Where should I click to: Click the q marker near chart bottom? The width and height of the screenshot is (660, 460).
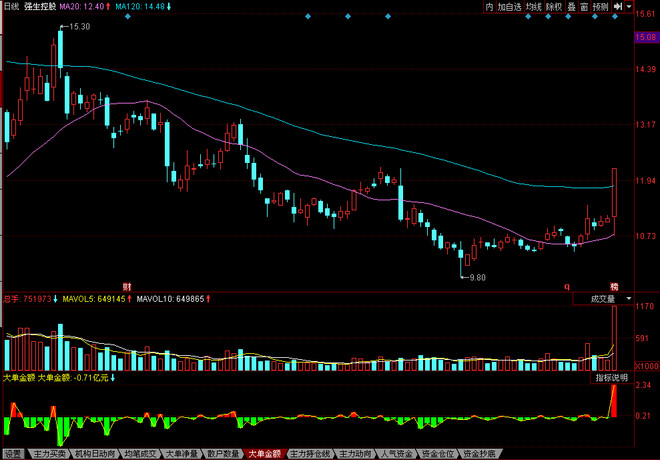[x=567, y=287]
